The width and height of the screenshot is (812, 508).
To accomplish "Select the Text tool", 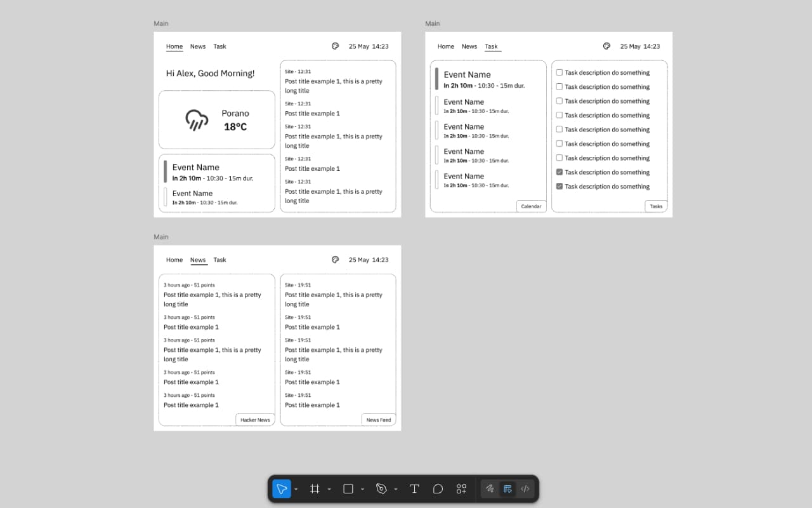I will (414, 489).
